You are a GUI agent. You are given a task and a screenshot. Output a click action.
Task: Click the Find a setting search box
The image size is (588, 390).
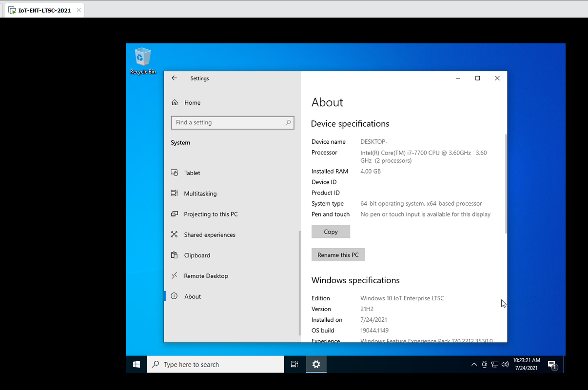233,123
